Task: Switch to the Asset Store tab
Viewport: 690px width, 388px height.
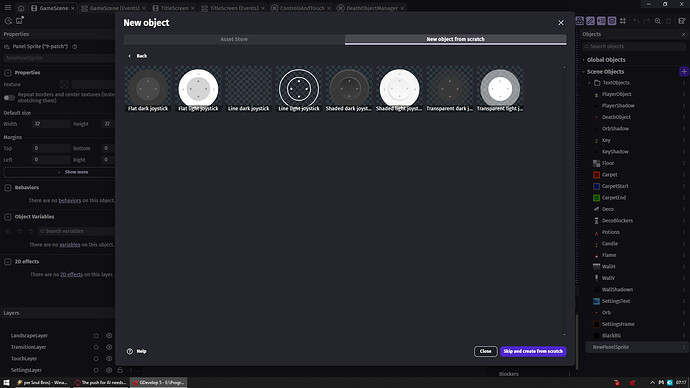Action: (x=234, y=39)
